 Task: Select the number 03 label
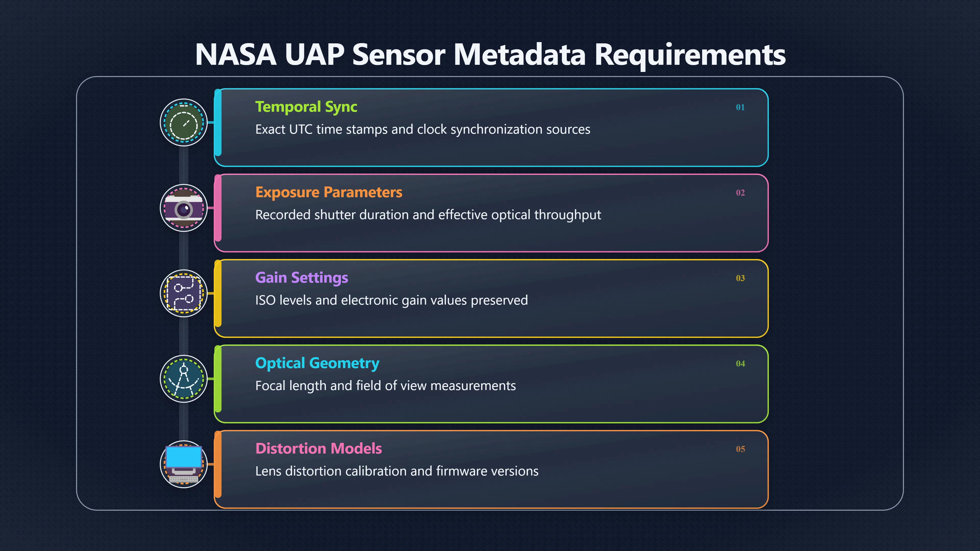pyautogui.click(x=740, y=278)
